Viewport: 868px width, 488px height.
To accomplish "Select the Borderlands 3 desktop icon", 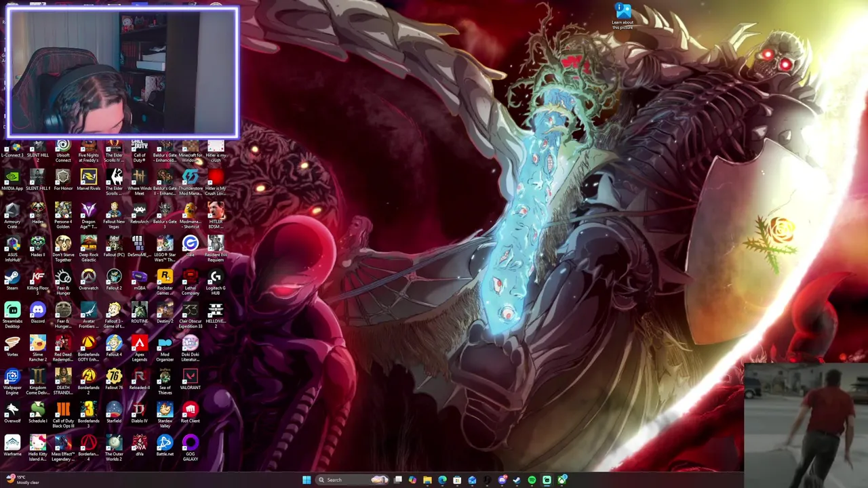I will click(88, 415).
